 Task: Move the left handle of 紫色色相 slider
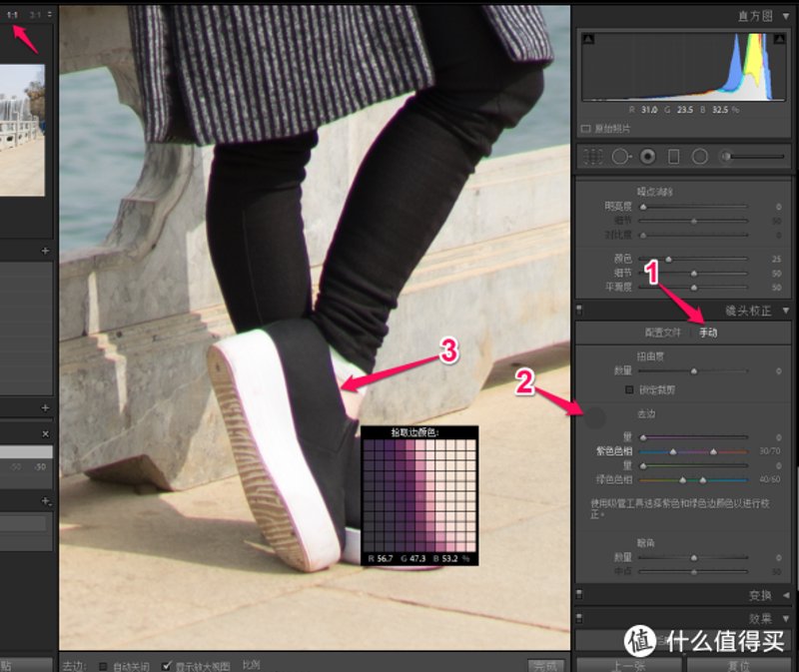pyautogui.click(x=673, y=451)
